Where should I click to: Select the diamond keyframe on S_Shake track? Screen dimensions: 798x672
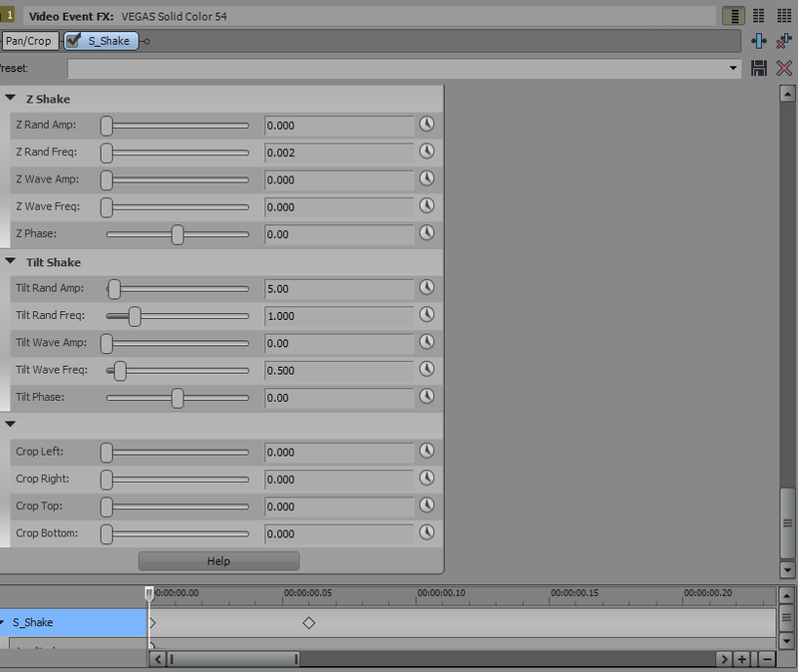309,623
